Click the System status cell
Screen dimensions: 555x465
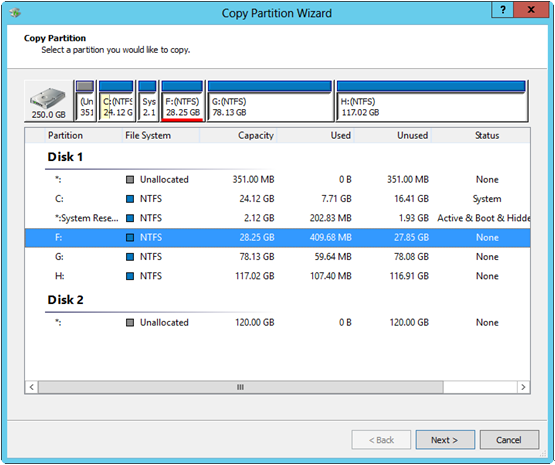pos(487,199)
